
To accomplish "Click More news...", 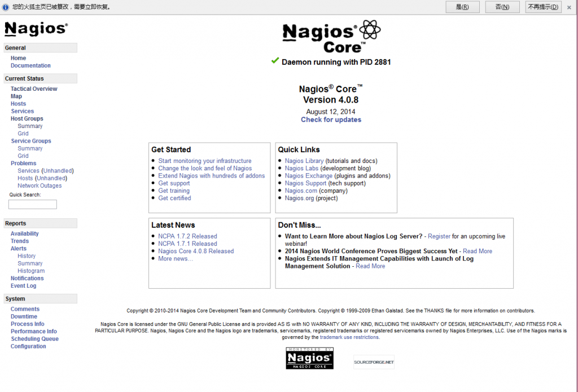I will pyautogui.click(x=176, y=259).
